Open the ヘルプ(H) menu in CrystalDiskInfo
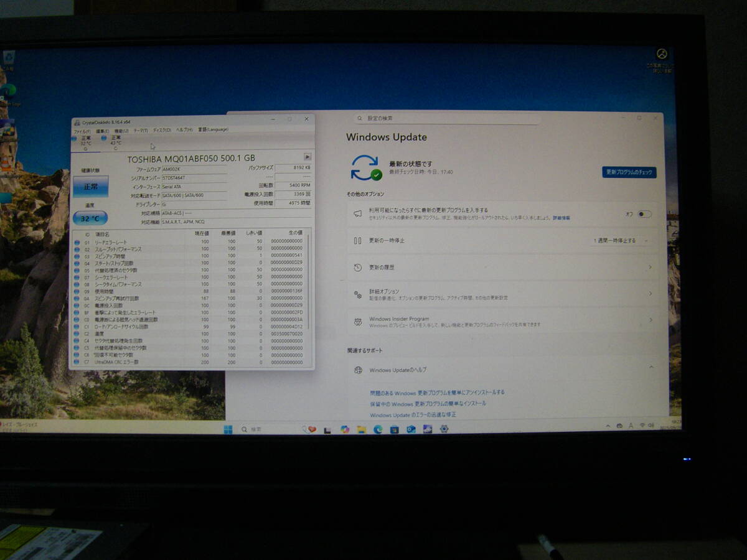Viewport: 747px width, 560px height. [x=184, y=131]
